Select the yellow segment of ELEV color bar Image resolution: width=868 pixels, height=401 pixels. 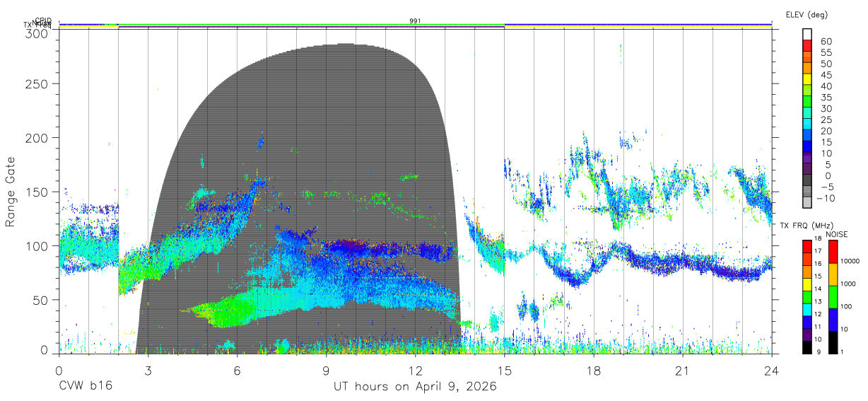[808, 79]
